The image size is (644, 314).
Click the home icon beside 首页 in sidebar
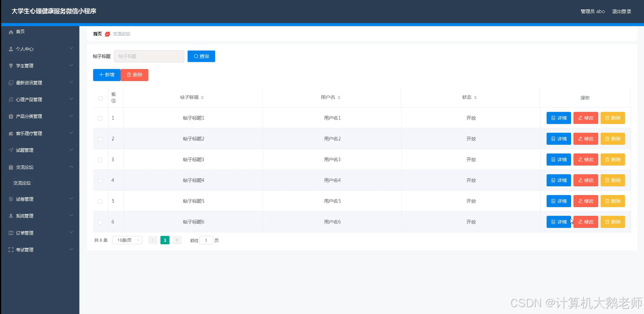coord(11,32)
